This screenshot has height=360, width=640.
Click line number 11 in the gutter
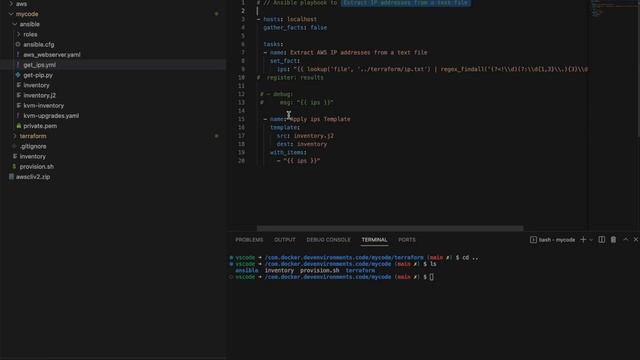242,86
